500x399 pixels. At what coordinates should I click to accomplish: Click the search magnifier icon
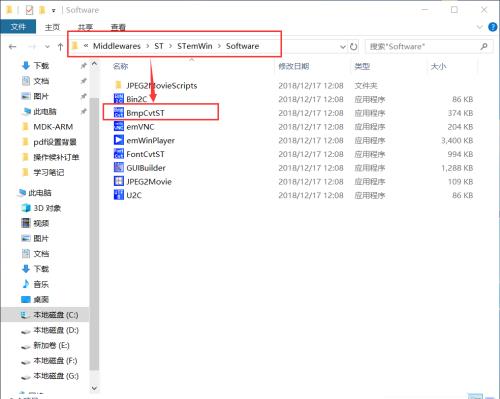point(484,47)
